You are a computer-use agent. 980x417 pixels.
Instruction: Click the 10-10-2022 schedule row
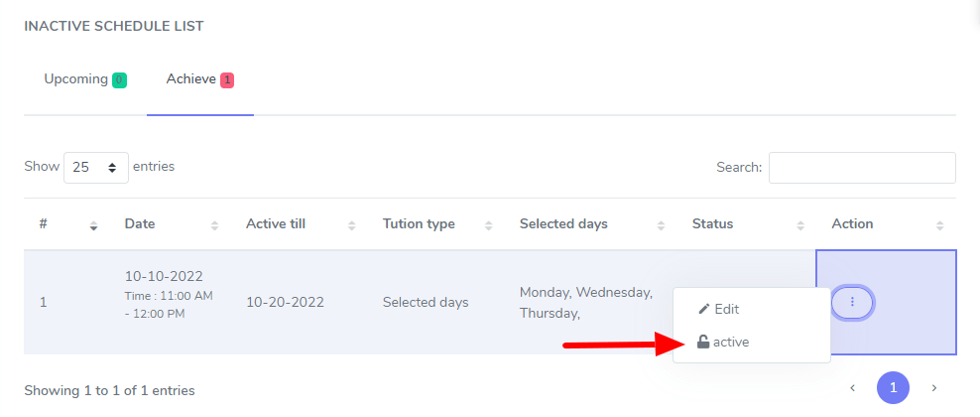[x=298, y=302]
